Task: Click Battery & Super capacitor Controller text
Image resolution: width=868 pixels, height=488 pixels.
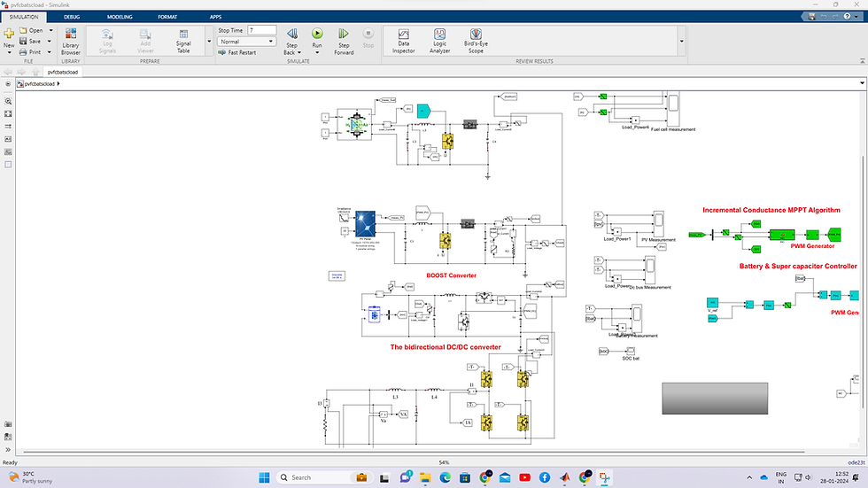Action: click(798, 266)
